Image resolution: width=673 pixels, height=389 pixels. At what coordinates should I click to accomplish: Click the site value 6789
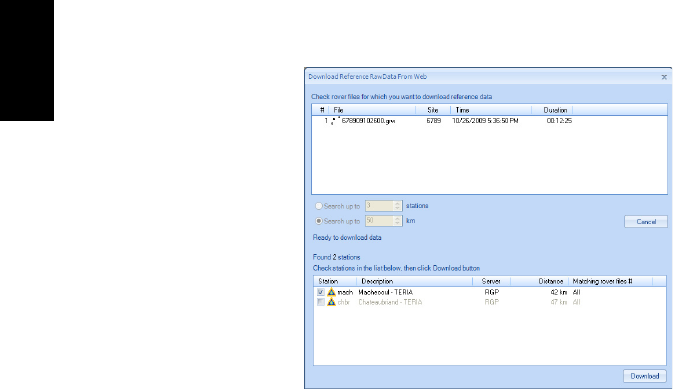coord(434,121)
